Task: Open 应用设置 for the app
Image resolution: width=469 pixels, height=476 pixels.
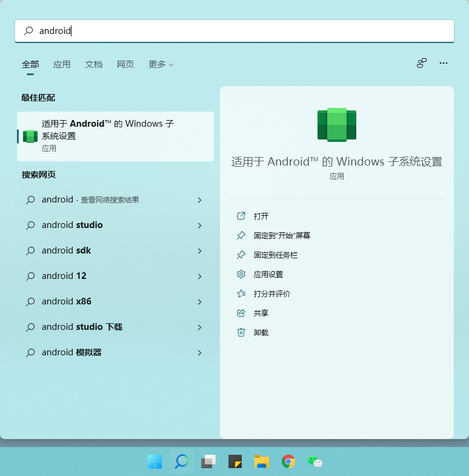Action: coord(268,275)
